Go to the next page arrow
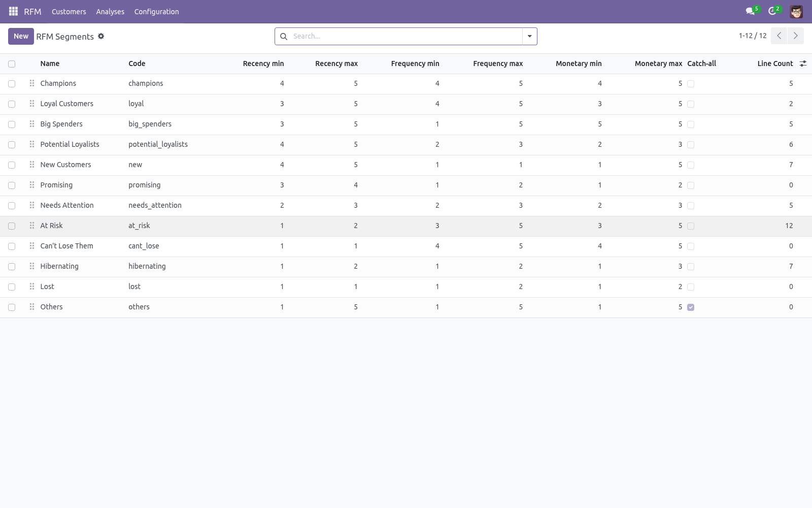 [795, 36]
